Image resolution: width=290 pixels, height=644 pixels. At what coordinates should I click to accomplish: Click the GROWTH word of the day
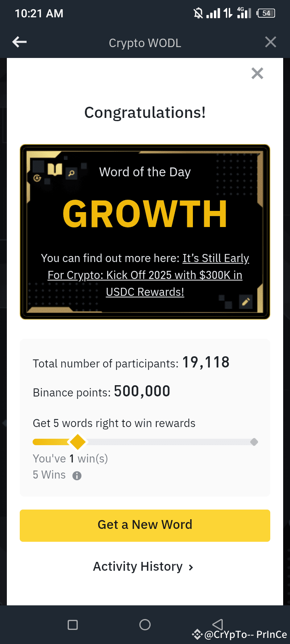[x=145, y=214]
